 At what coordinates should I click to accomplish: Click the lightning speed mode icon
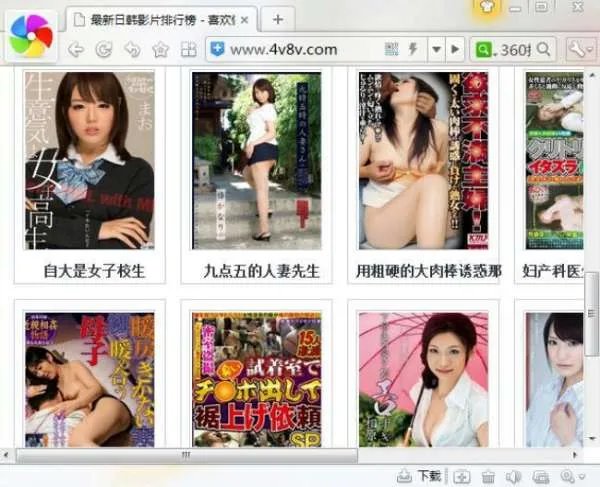click(x=413, y=49)
